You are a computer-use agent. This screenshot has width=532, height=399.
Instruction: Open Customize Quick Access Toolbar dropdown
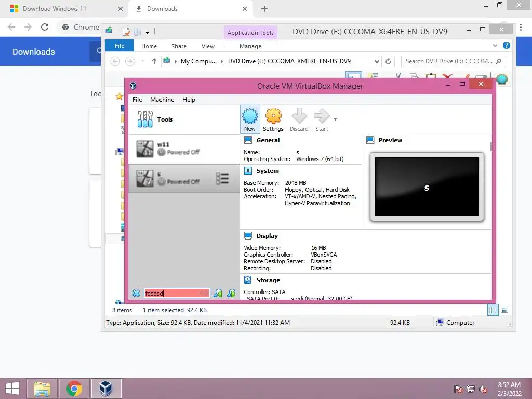(x=147, y=32)
